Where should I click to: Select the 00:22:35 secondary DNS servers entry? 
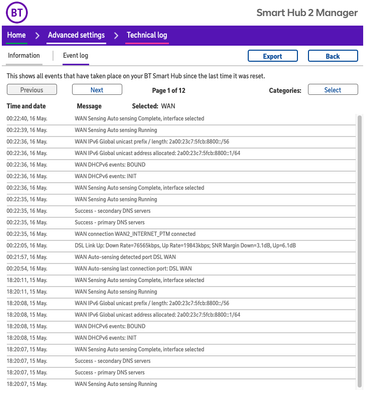pos(181,211)
